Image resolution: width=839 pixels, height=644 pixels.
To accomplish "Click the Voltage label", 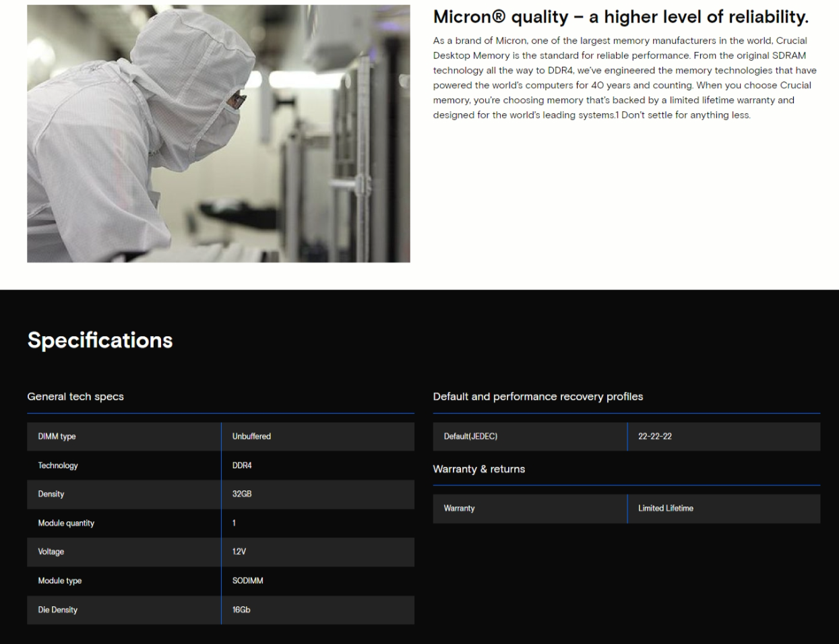I will [x=51, y=552].
